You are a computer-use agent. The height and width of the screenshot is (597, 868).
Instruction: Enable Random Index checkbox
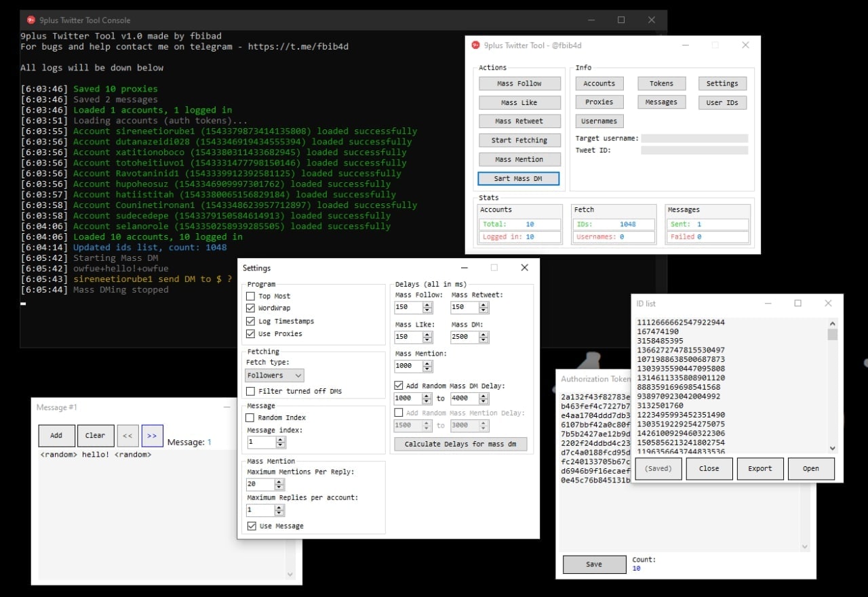251,417
